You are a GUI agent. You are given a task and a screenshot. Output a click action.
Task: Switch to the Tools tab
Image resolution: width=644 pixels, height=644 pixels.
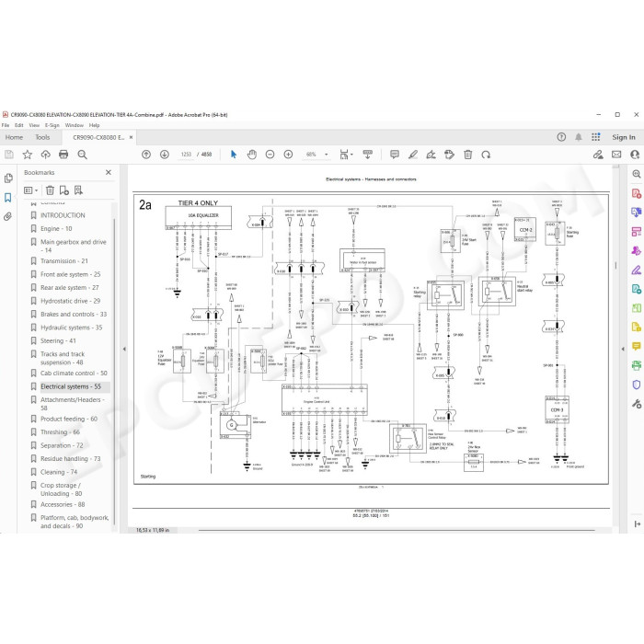click(42, 137)
